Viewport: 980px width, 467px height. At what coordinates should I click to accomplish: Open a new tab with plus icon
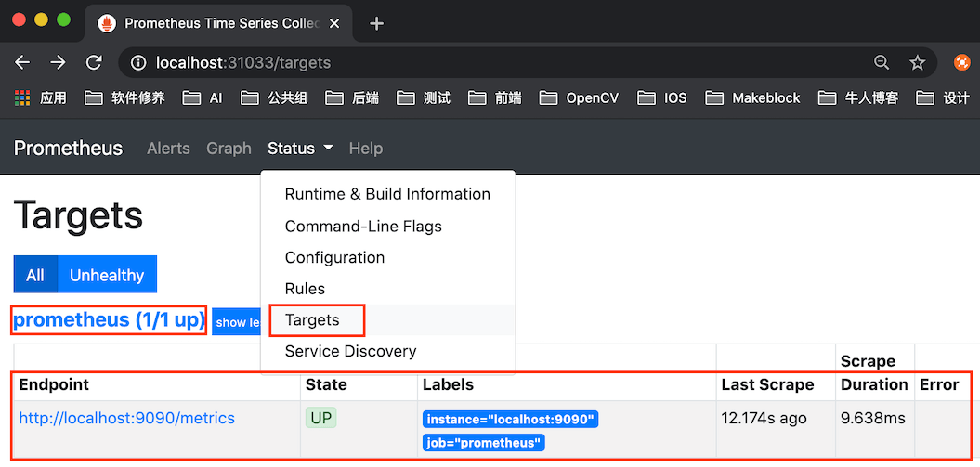click(376, 24)
